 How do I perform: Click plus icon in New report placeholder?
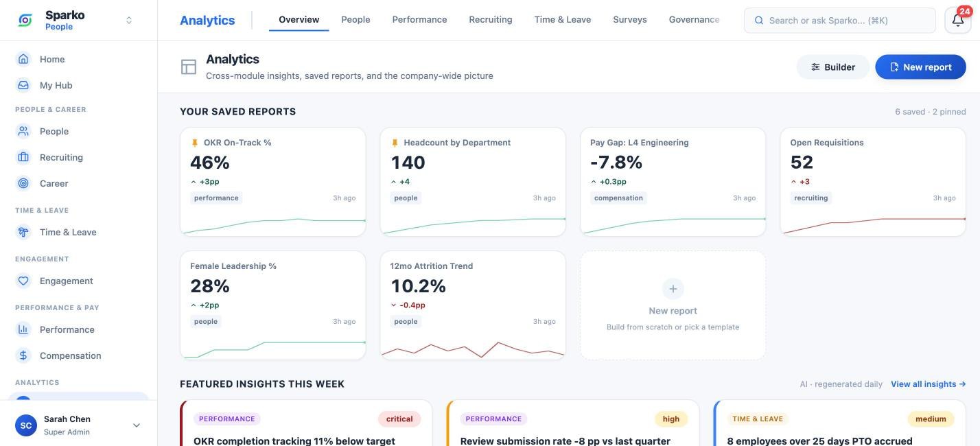click(x=673, y=289)
